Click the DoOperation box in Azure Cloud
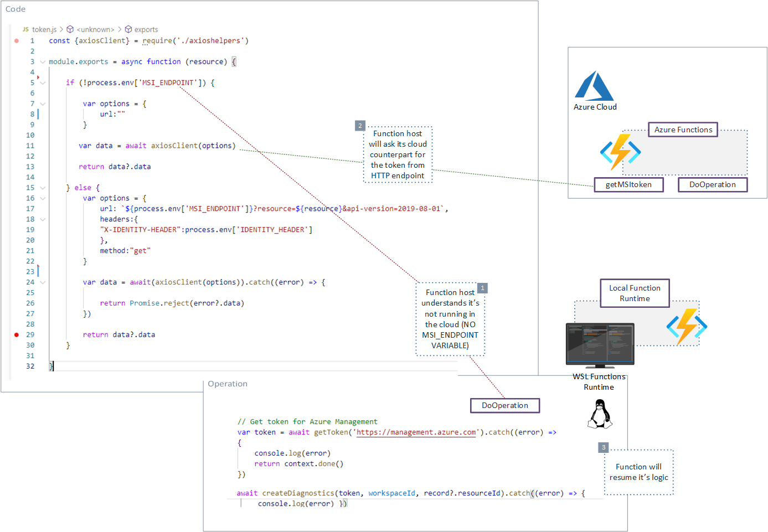 [713, 185]
